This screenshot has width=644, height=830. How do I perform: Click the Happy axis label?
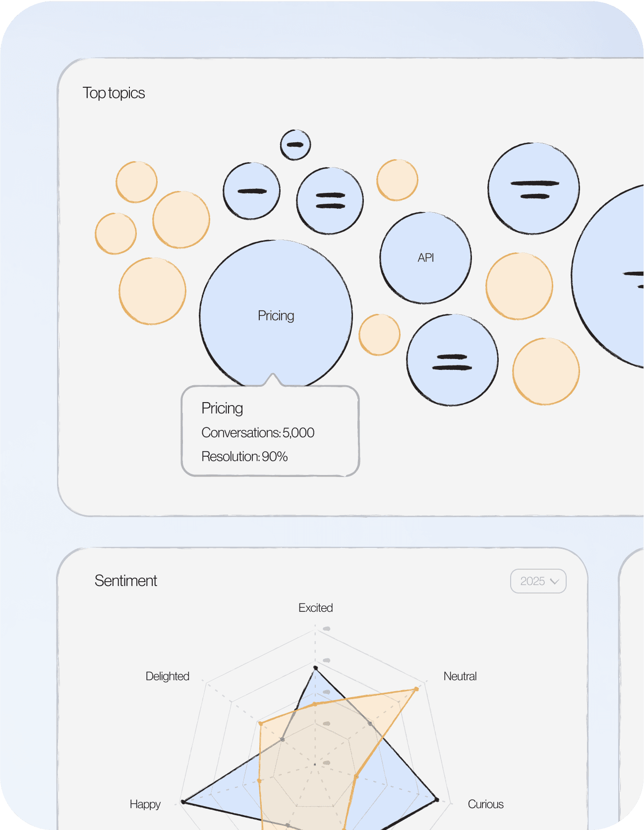coord(145,804)
